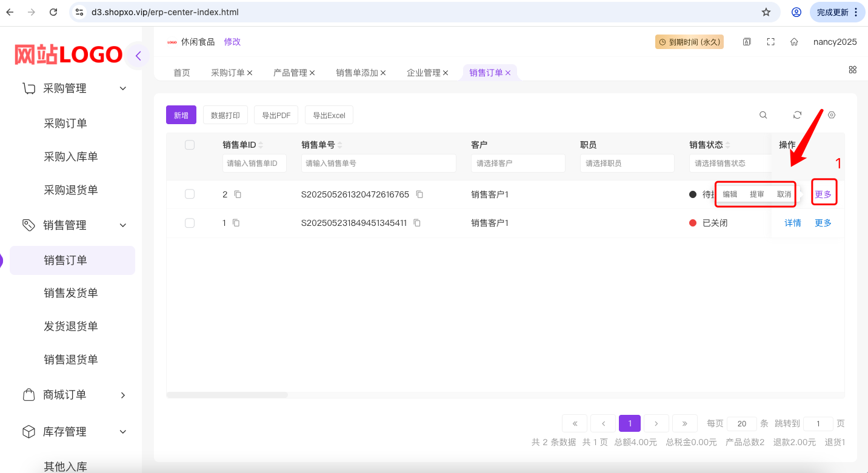Open the 请选择客户 filter dropdown
868x473 pixels.
click(518, 163)
